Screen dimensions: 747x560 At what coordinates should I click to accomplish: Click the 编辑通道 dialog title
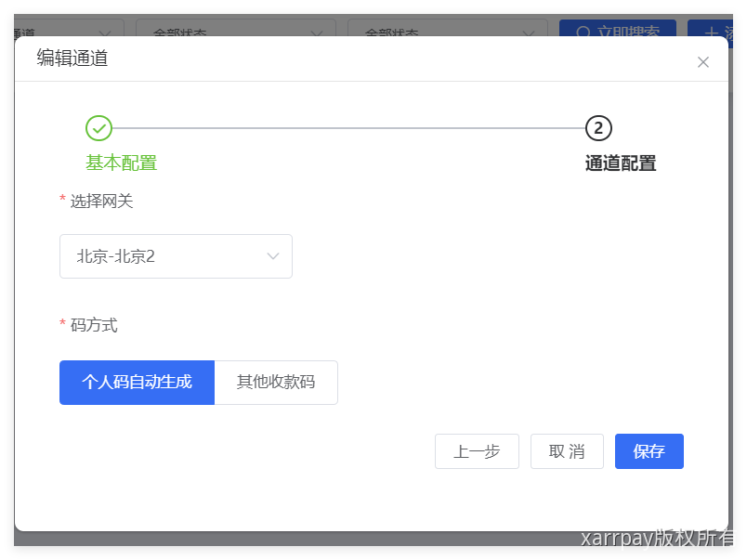pyautogui.click(x=72, y=59)
